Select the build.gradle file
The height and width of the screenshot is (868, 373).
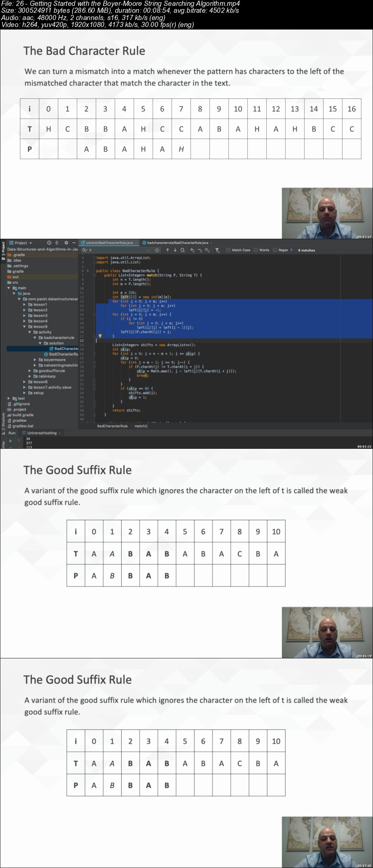coord(20,415)
